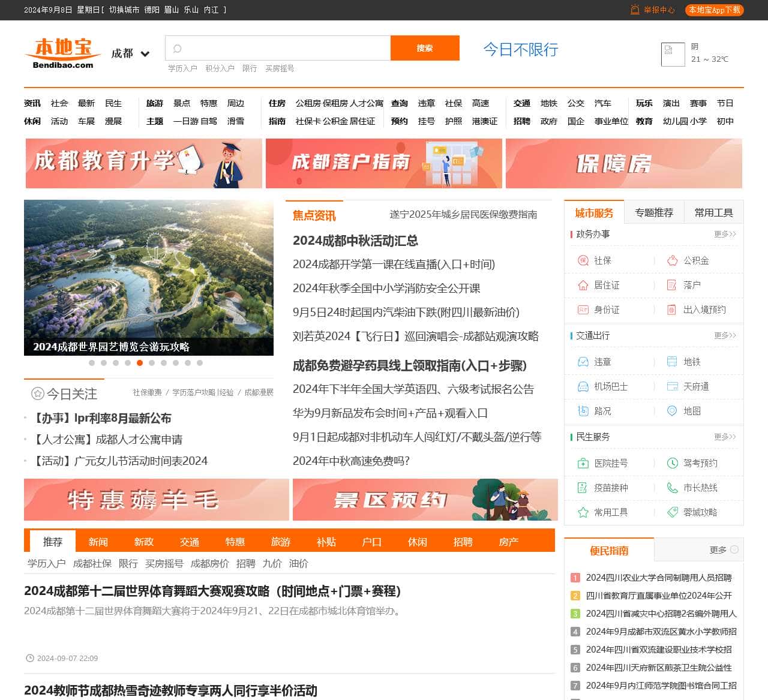Select the highlighted orange carousel dot
This screenshot has width=768, height=700.
(140, 363)
